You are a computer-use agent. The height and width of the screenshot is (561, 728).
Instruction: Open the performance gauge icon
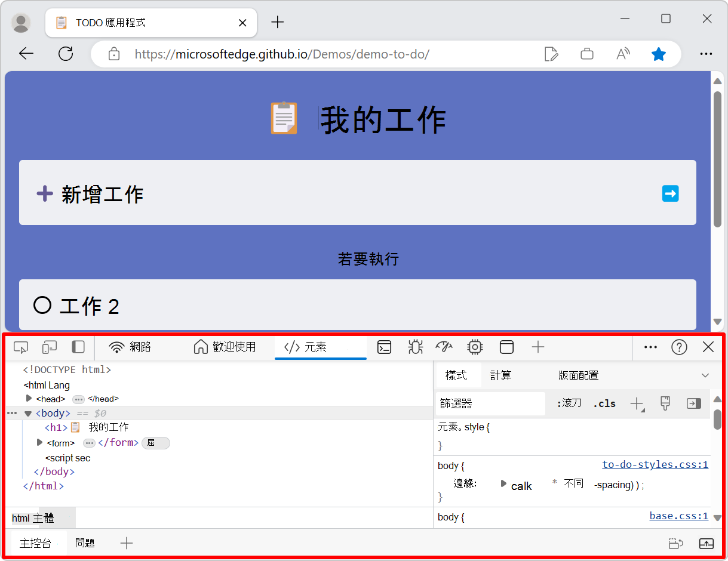[444, 347]
